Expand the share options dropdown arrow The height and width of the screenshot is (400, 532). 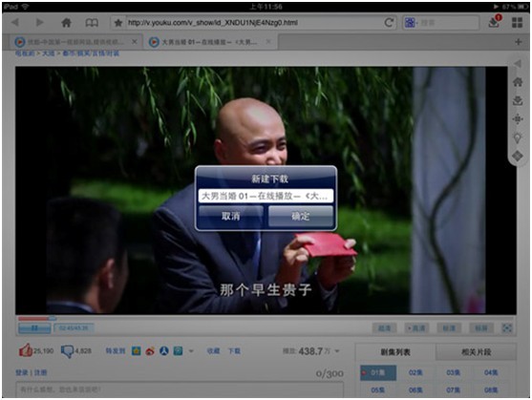coord(191,351)
